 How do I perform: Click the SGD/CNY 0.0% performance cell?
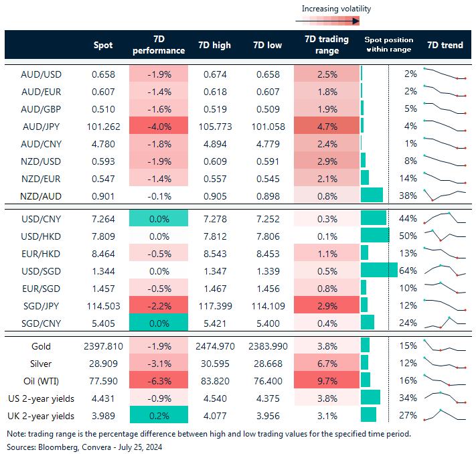[x=159, y=322]
